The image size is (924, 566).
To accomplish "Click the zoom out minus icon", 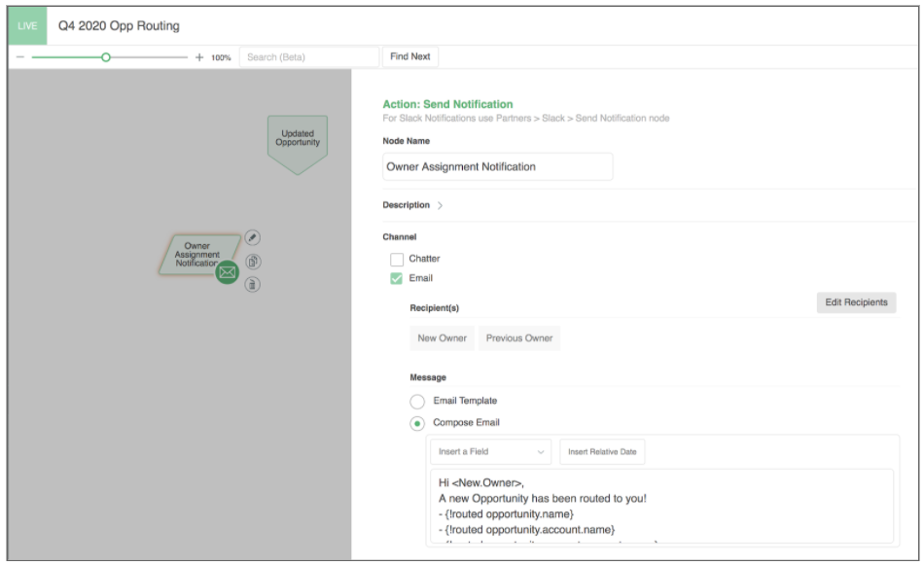I will tap(19, 57).
